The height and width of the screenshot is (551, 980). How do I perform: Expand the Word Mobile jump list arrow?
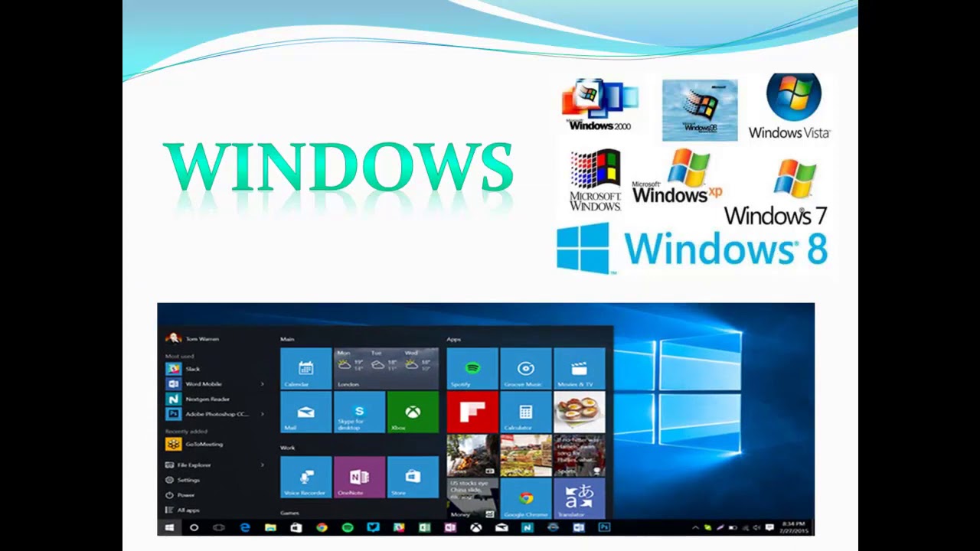coord(263,384)
